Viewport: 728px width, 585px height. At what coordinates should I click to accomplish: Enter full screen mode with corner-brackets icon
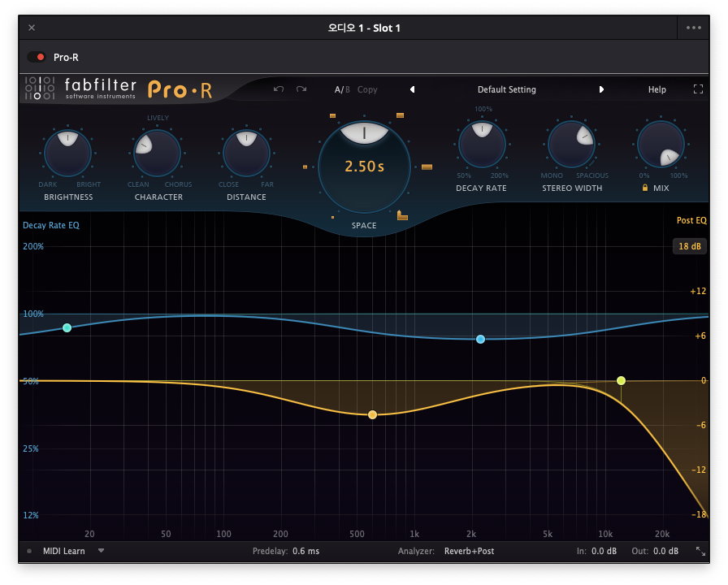[x=698, y=89]
